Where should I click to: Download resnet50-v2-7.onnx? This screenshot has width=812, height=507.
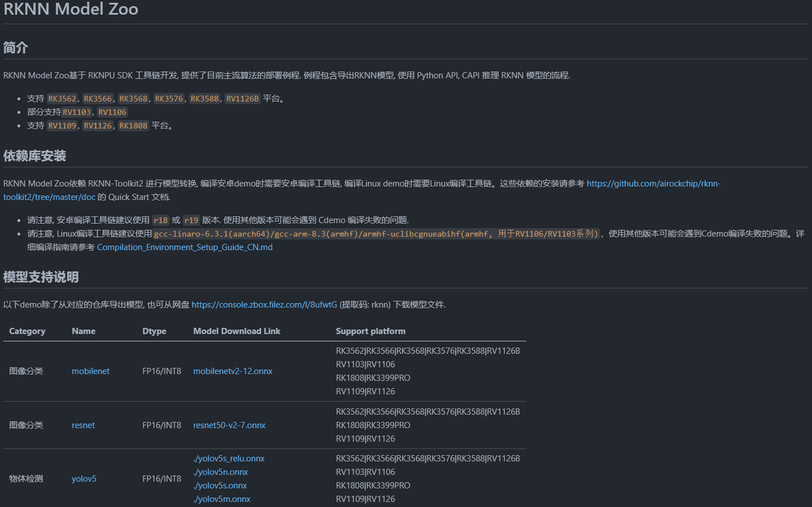[x=229, y=425]
